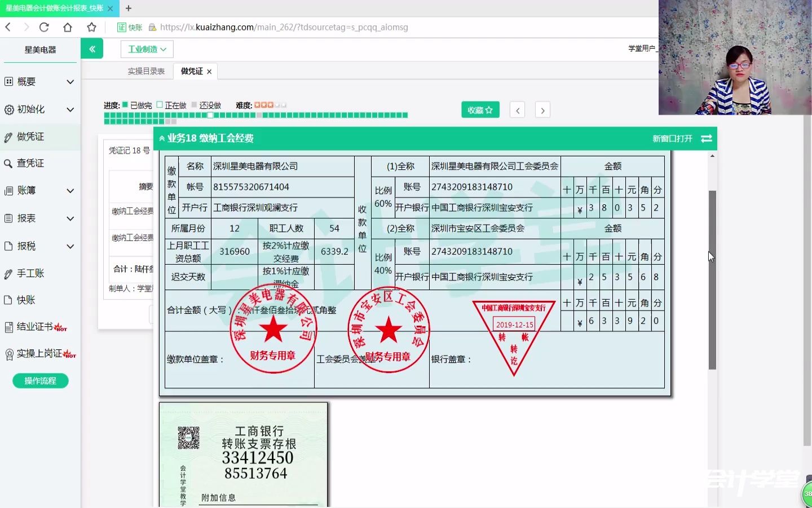
Task: Click the 学堂用户 label
Action: tap(642, 49)
